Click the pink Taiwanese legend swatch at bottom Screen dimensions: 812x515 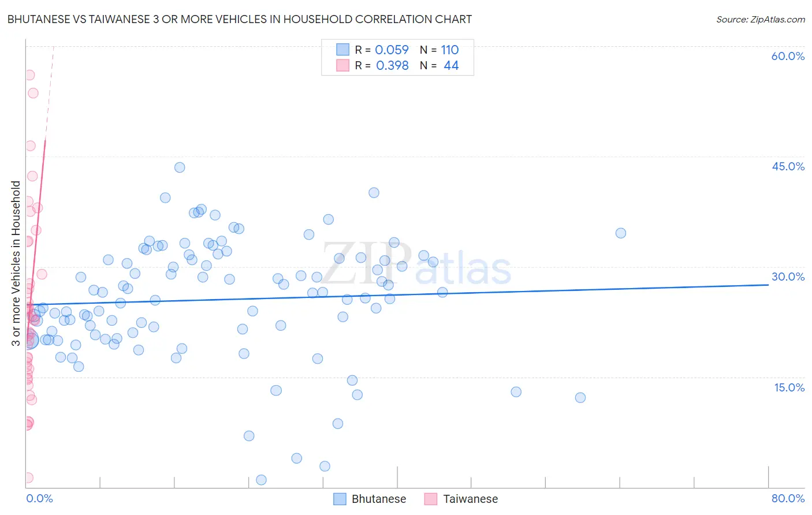point(431,499)
